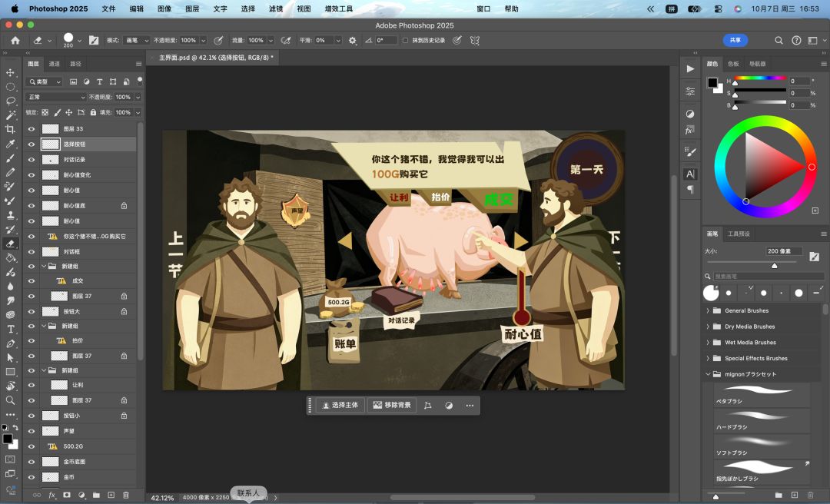830x504 pixels.
Task: Expand the General Brushes folder
Action: coord(709,310)
